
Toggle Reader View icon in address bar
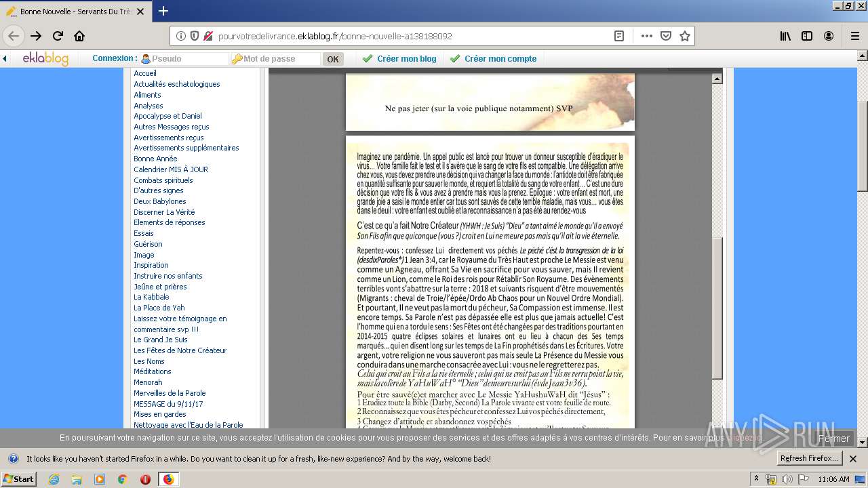pyautogui.click(x=619, y=36)
